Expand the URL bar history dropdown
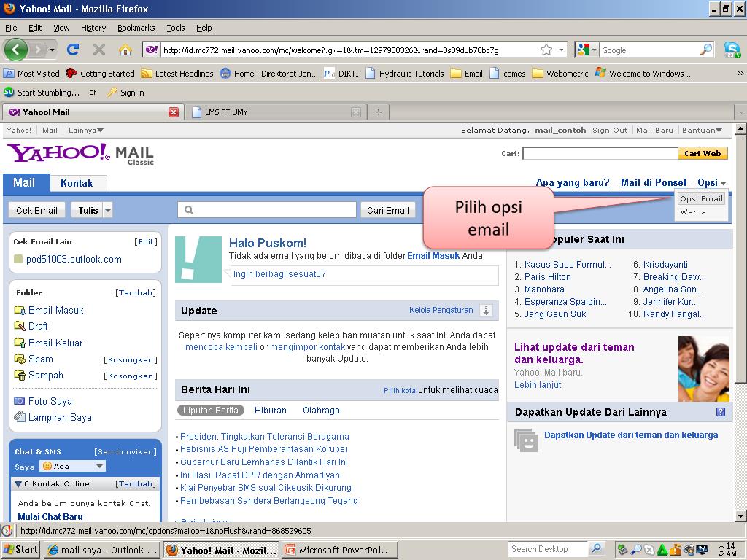The width and height of the screenshot is (747, 560). click(561, 50)
